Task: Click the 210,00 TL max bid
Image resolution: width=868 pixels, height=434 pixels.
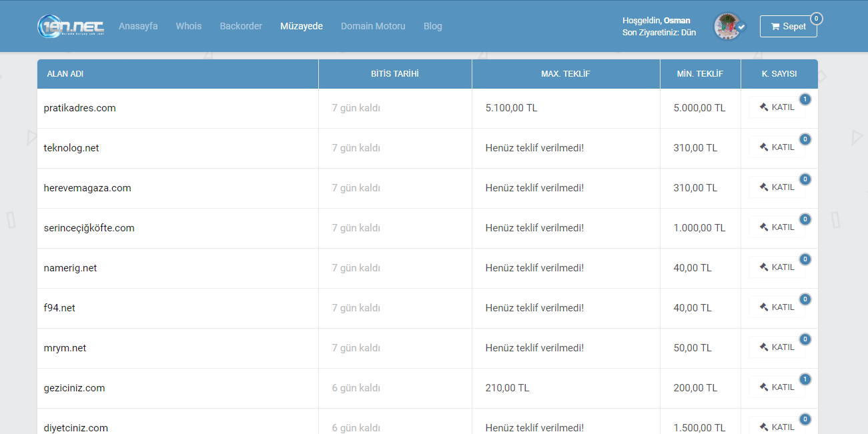Action: (507, 388)
